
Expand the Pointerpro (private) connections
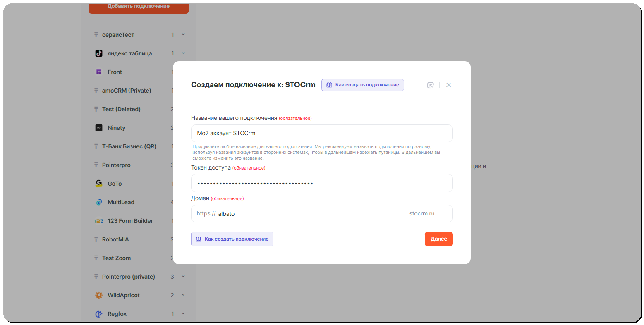pos(183,276)
